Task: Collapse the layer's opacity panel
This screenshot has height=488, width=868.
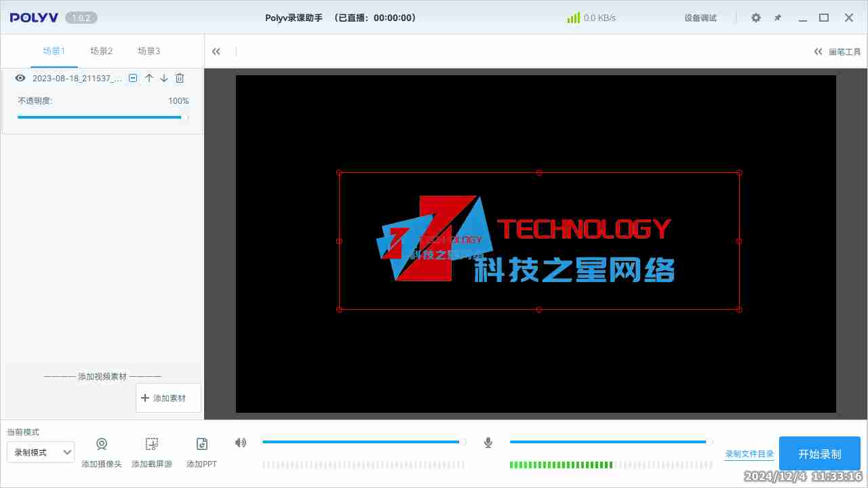Action: (133, 79)
